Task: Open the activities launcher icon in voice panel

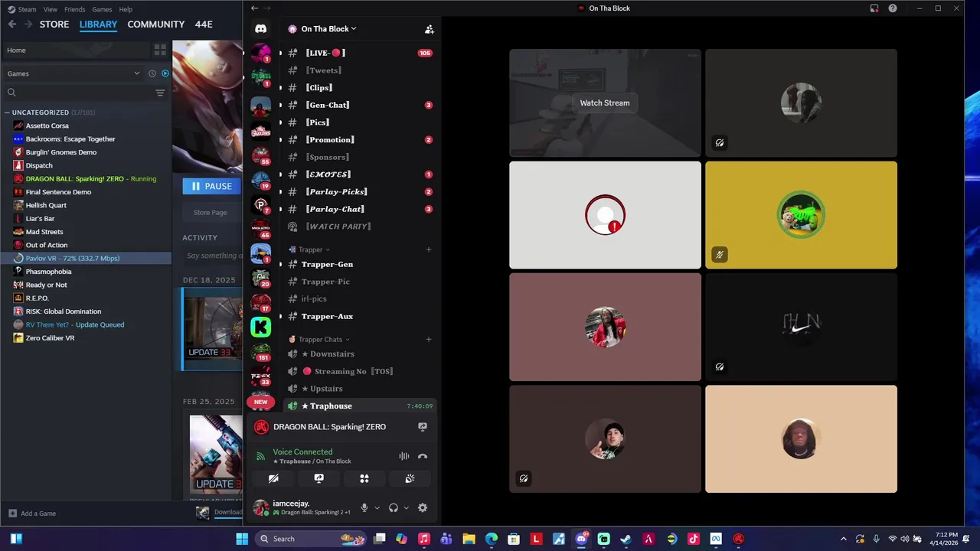Action: click(x=364, y=478)
